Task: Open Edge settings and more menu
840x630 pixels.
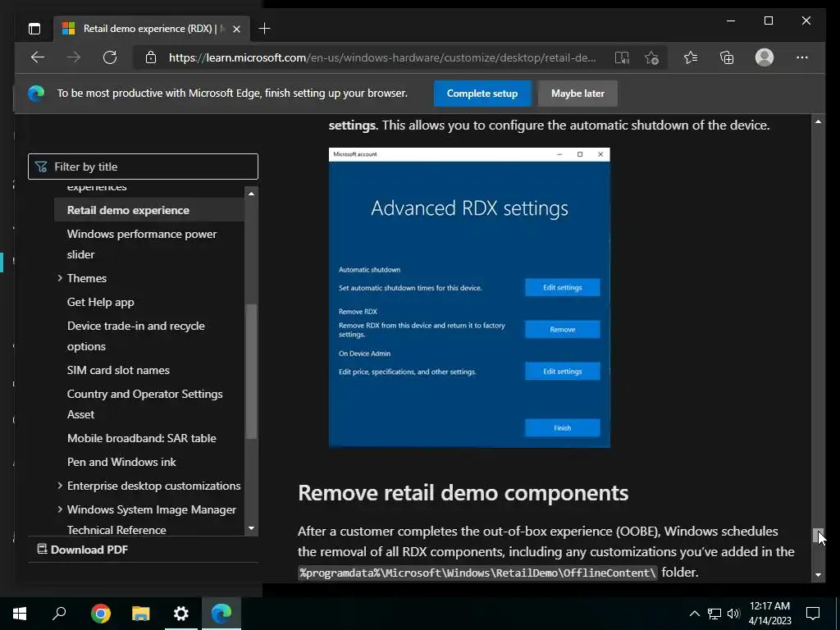Action: tap(802, 57)
